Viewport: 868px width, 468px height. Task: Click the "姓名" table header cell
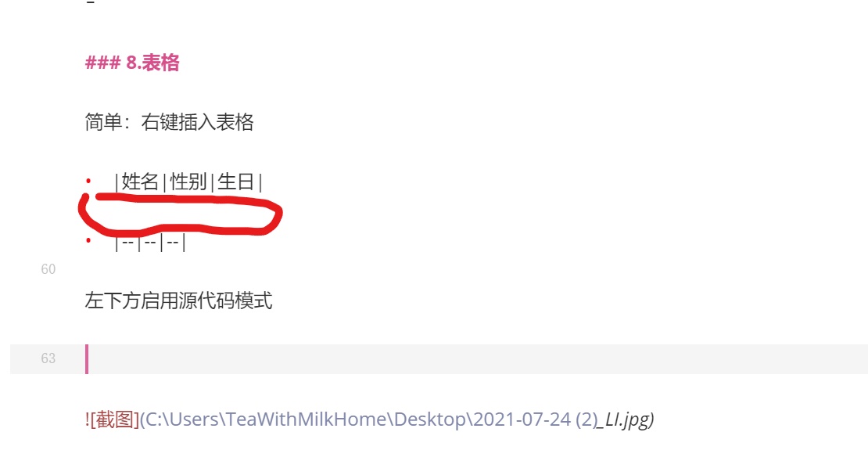click(140, 182)
